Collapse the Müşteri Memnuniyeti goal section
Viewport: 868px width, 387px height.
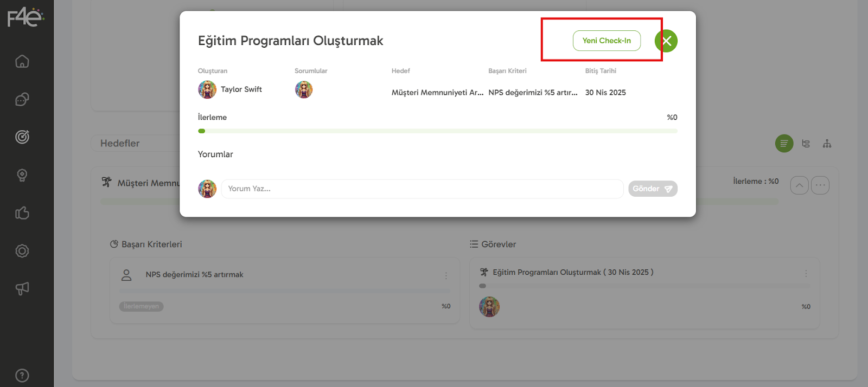click(799, 185)
